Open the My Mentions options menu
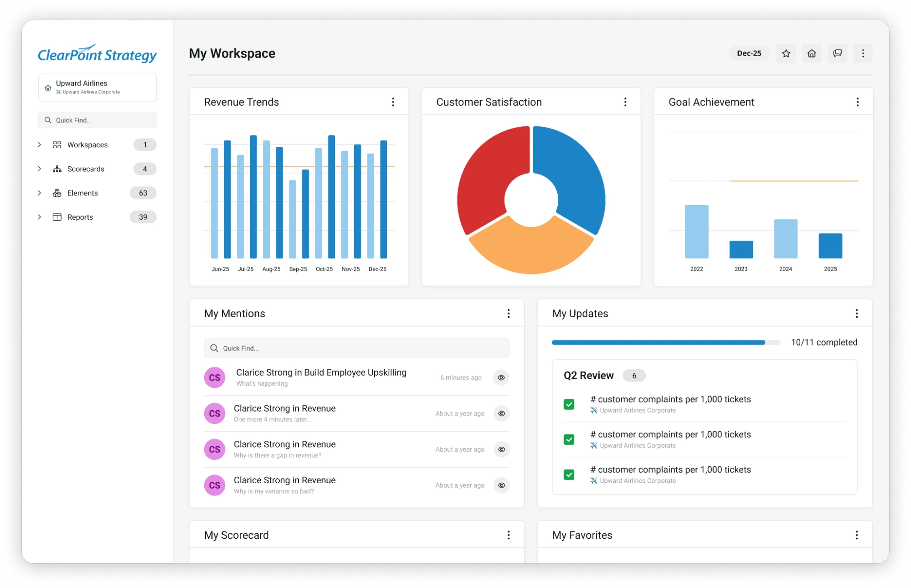Viewport: 911px width, 588px height. pyautogui.click(x=509, y=314)
